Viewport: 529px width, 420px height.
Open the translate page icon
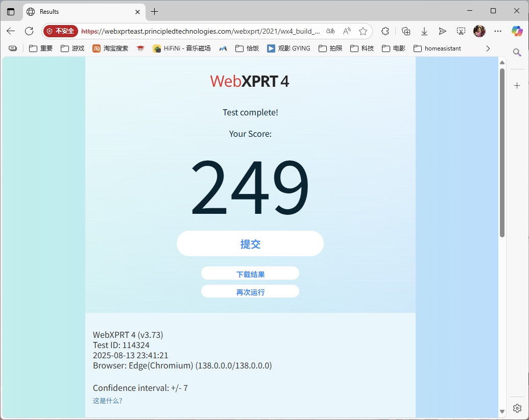pyautogui.click(x=330, y=31)
